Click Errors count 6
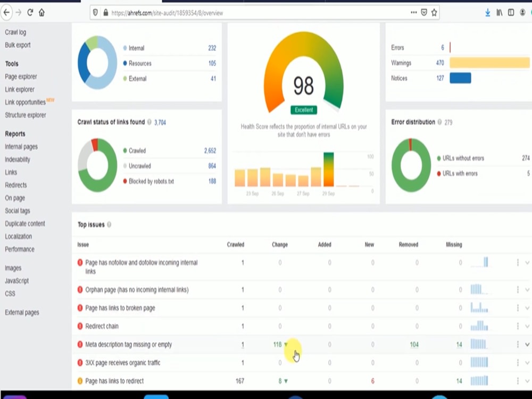Screen dimensions: 532x399 tap(443, 47)
